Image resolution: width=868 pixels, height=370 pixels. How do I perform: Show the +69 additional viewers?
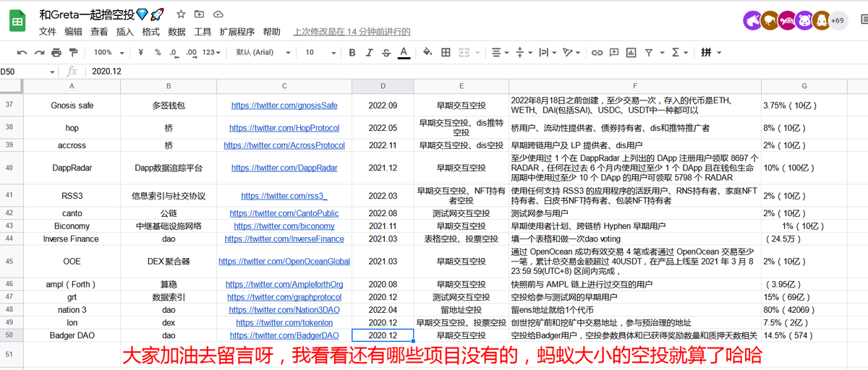click(838, 21)
